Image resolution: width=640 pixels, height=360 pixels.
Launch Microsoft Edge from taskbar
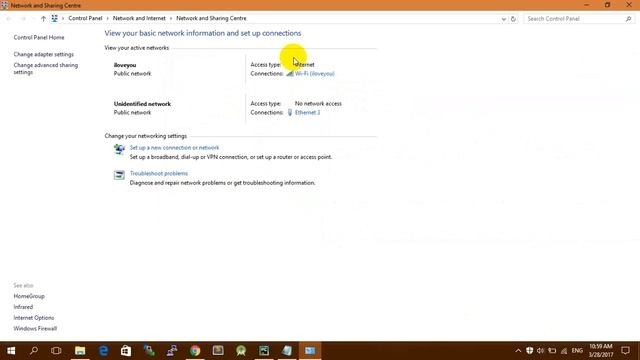click(103, 351)
